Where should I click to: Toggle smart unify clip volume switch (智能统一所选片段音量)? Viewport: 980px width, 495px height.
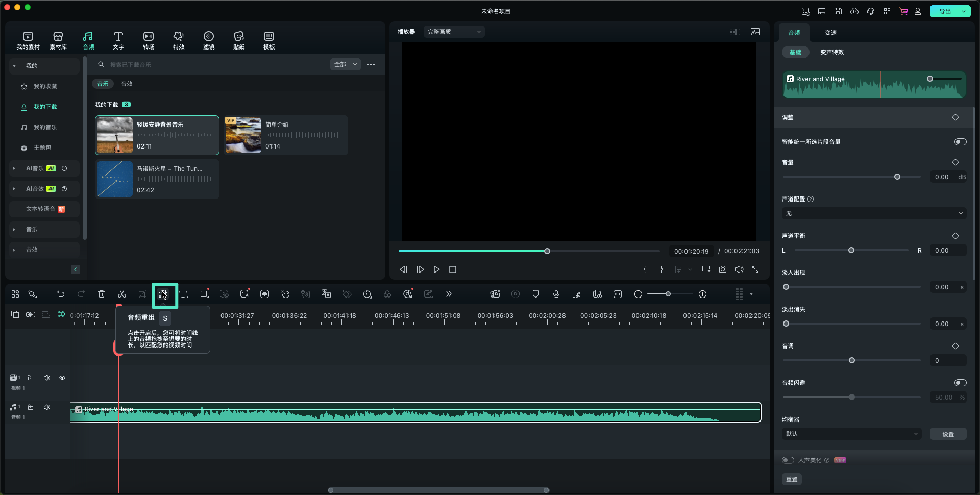(x=960, y=142)
